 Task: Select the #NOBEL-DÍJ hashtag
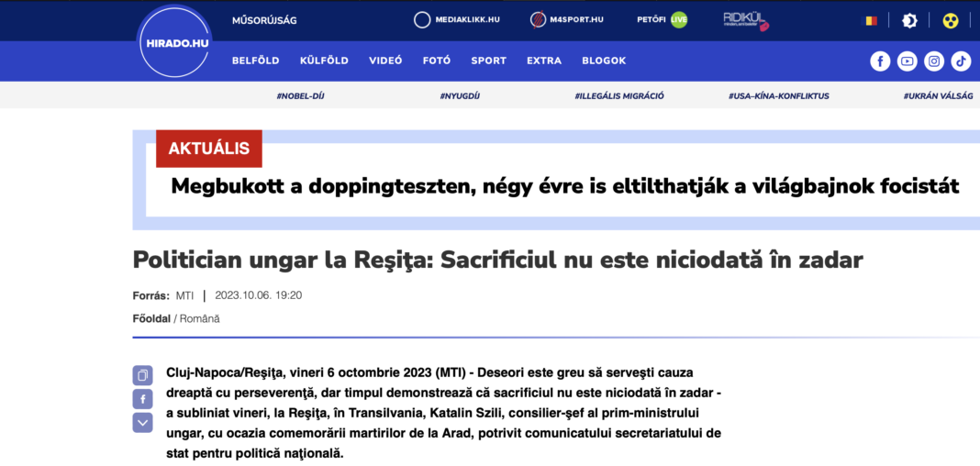[x=301, y=96]
